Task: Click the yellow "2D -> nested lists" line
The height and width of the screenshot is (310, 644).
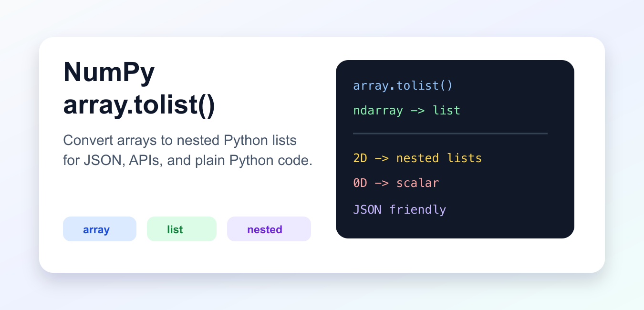Action: pyautogui.click(x=417, y=158)
